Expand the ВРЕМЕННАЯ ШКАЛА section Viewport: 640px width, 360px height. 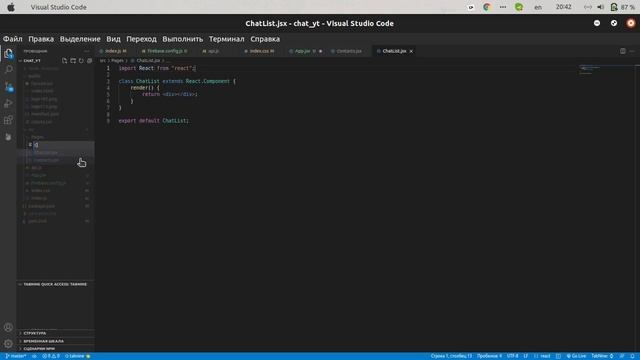(56, 341)
